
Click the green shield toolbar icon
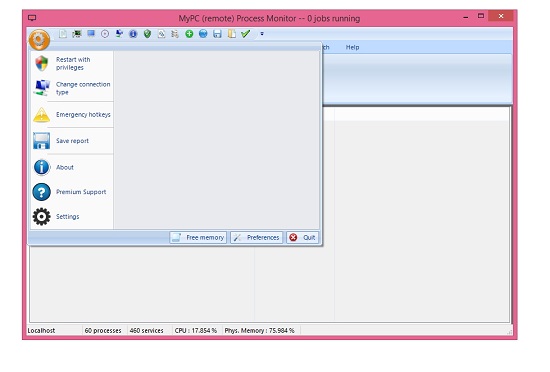pos(147,34)
